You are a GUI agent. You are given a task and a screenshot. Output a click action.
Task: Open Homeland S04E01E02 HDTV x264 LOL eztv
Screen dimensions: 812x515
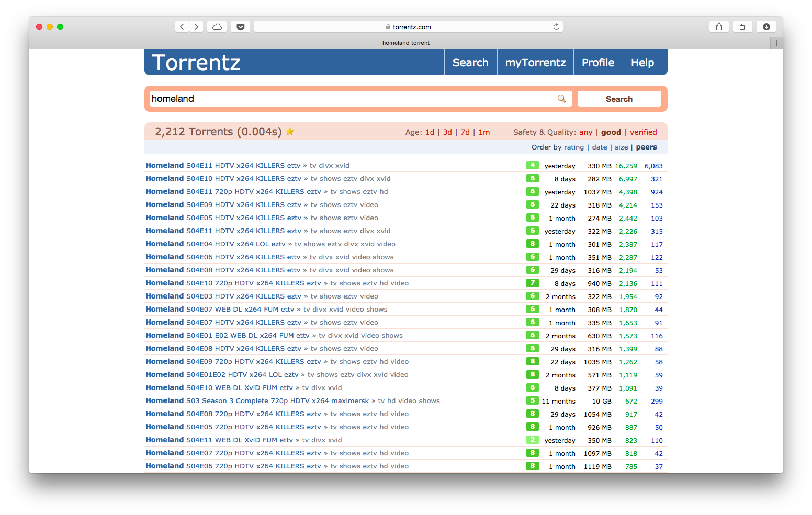222,374
